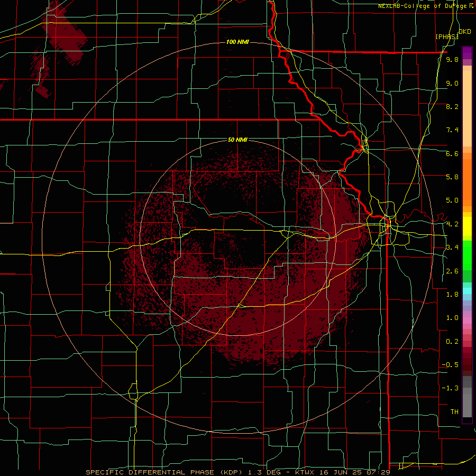The image size is (476, 476).
Task: Click the -1.3 value on the color scale
Action: coord(450,388)
